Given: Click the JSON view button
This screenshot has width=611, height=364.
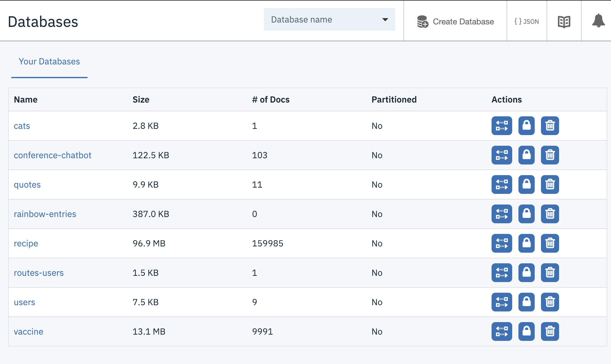Looking at the screenshot, I should (527, 22).
